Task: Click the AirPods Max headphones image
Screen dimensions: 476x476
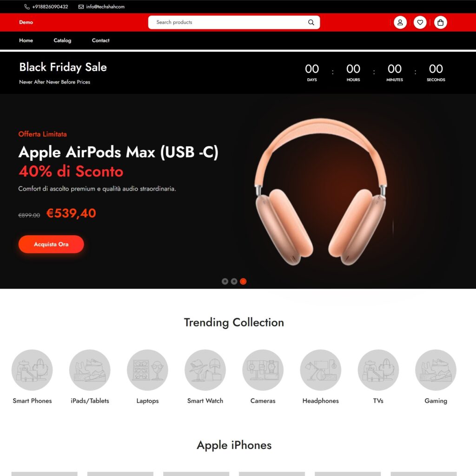Action: coord(321,192)
